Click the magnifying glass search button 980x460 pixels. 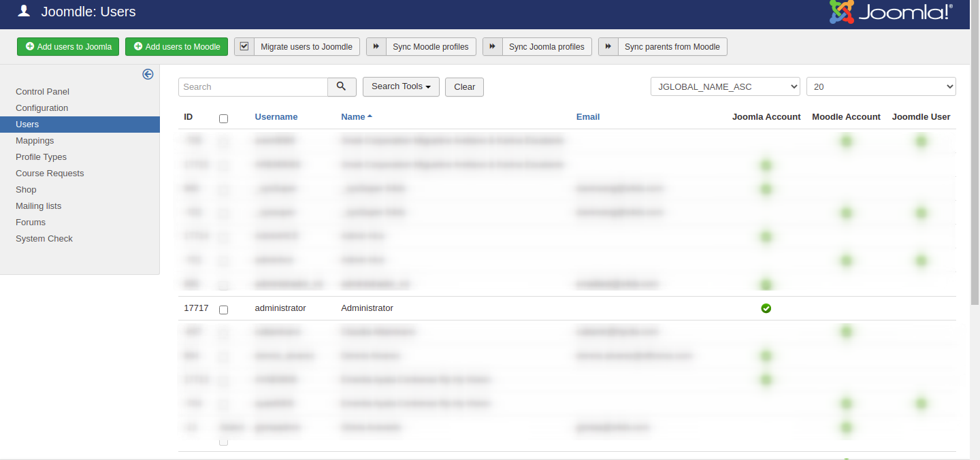point(342,86)
